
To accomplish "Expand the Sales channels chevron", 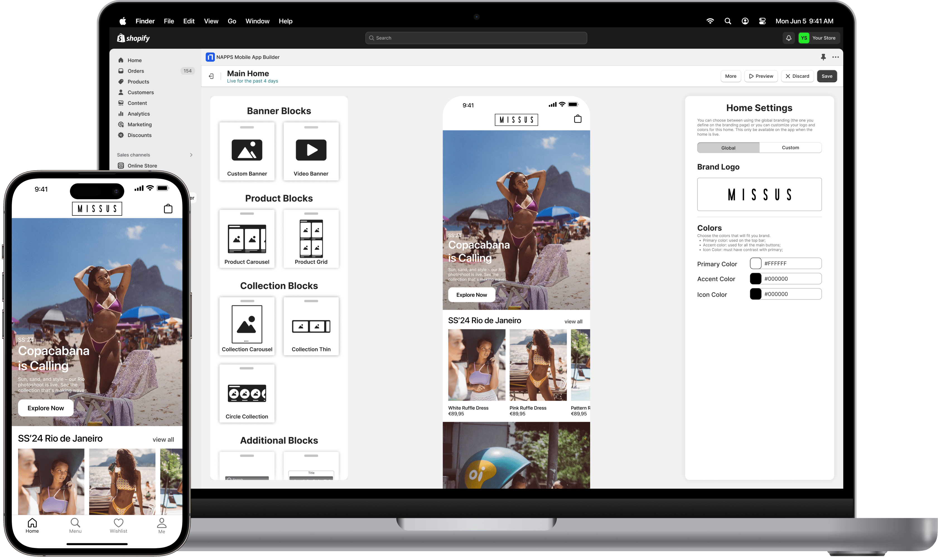I will coord(191,155).
